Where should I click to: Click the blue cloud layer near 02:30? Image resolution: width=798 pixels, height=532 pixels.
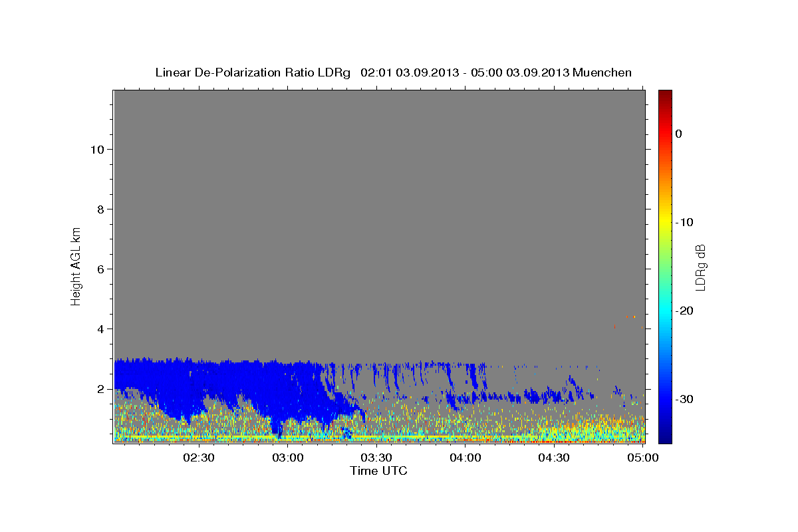[199, 382]
